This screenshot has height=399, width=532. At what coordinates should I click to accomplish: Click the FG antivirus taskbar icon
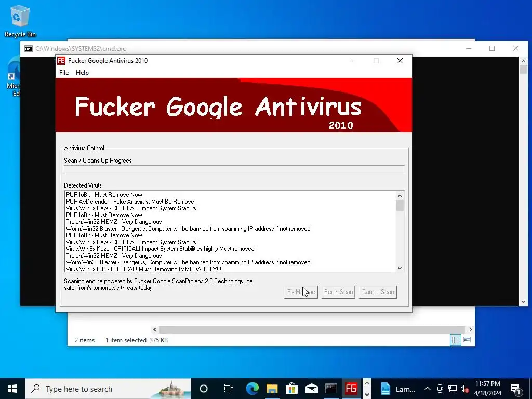click(351, 389)
